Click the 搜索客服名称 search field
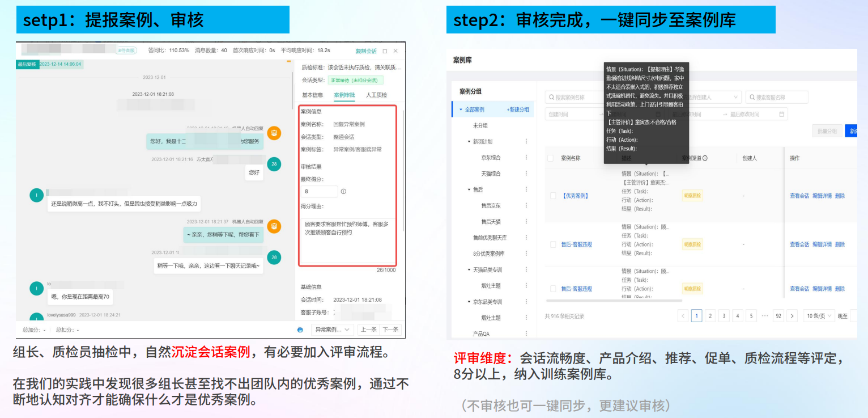The width and height of the screenshot is (868, 418). (777, 98)
